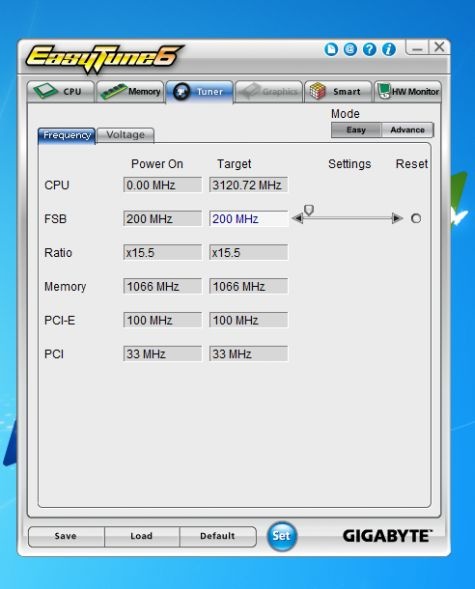Image resolution: width=475 pixels, height=589 pixels.
Task: Click the FSB target 200 MHz field
Action: [x=249, y=219]
